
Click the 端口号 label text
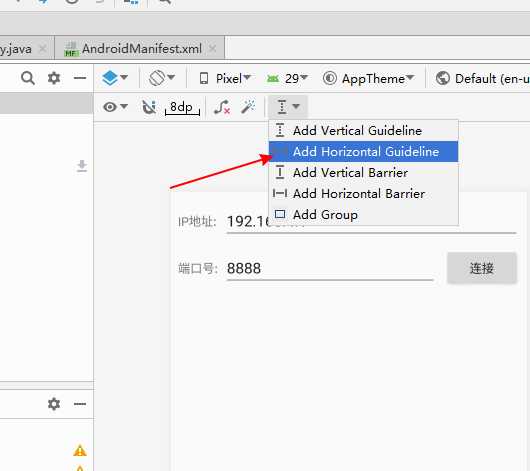click(198, 268)
